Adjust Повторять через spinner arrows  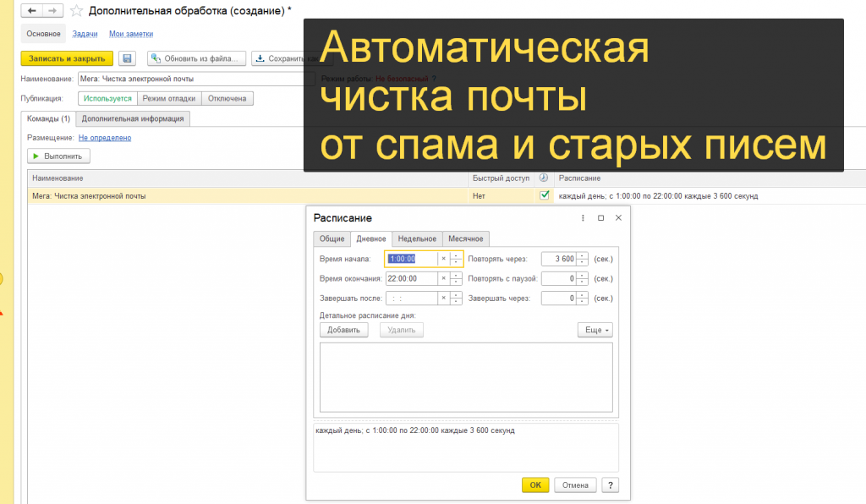(x=582, y=259)
